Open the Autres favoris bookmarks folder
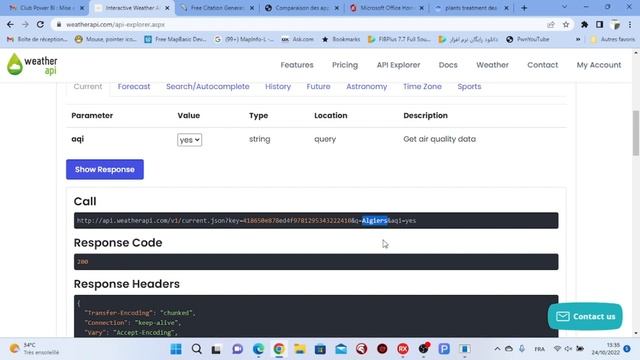640x360 pixels. [x=613, y=39]
